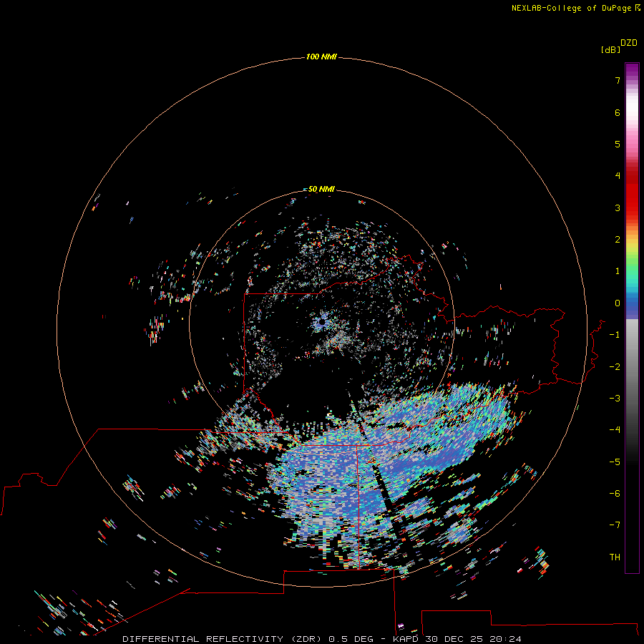Click the -5 dB scale label

tap(615, 462)
